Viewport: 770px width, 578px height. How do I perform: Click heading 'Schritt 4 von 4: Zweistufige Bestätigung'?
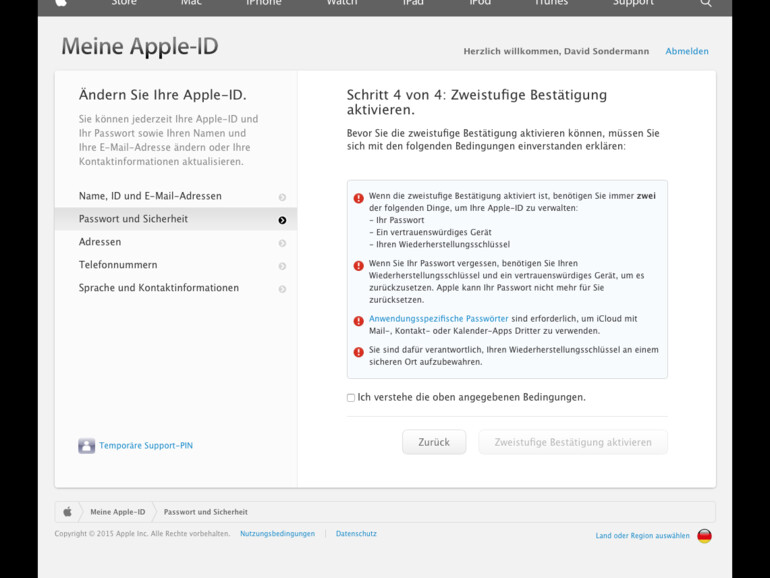point(477,102)
